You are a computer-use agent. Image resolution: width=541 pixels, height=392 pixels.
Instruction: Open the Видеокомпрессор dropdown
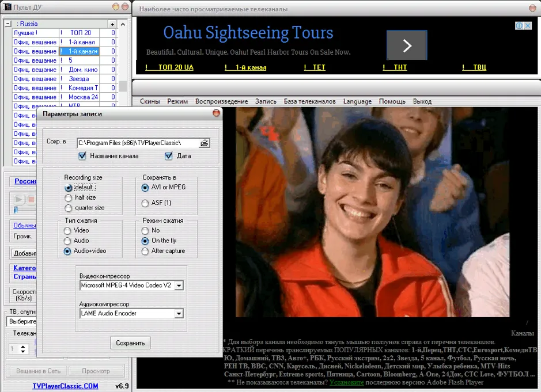[x=179, y=286]
